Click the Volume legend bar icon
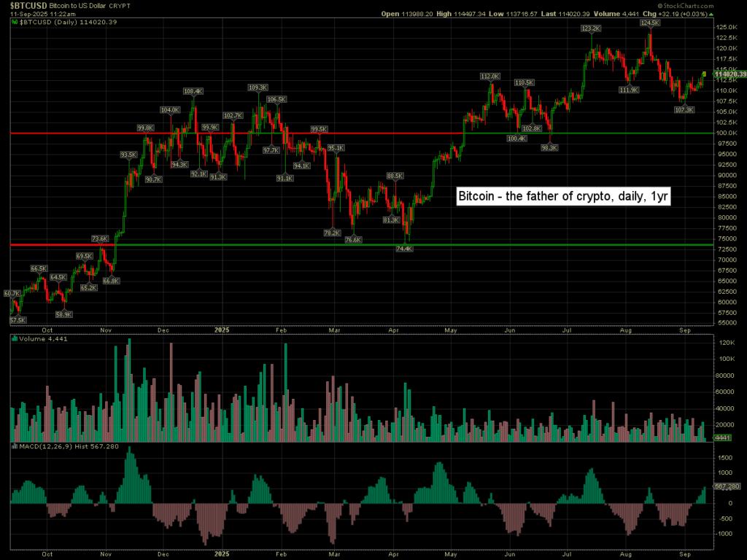This screenshot has height=560, width=747. (14, 337)
